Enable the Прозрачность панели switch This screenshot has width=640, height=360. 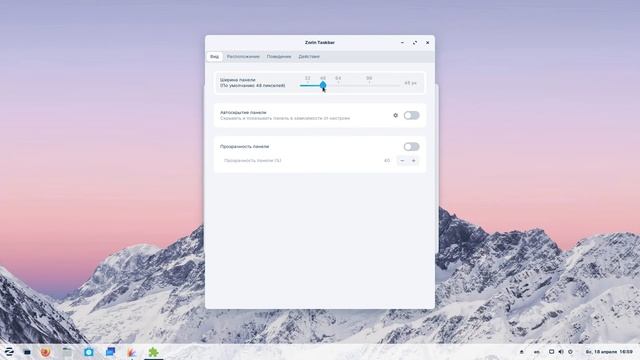(x=411, y=147)
